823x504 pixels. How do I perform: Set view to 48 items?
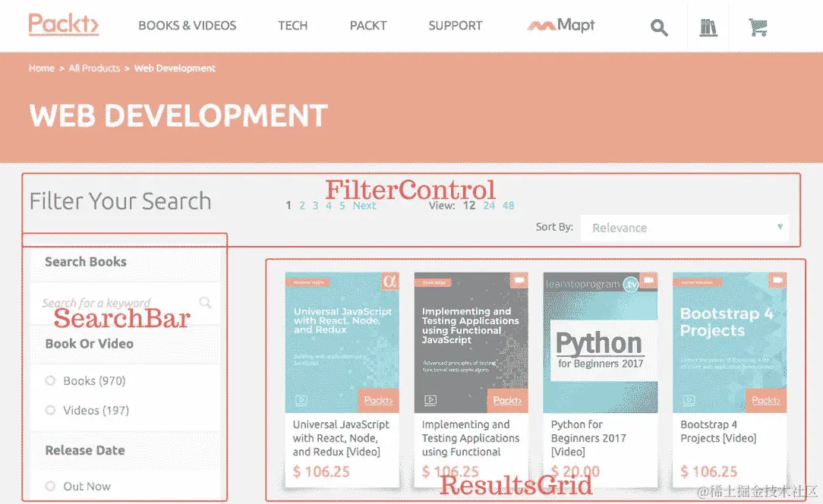509,205
